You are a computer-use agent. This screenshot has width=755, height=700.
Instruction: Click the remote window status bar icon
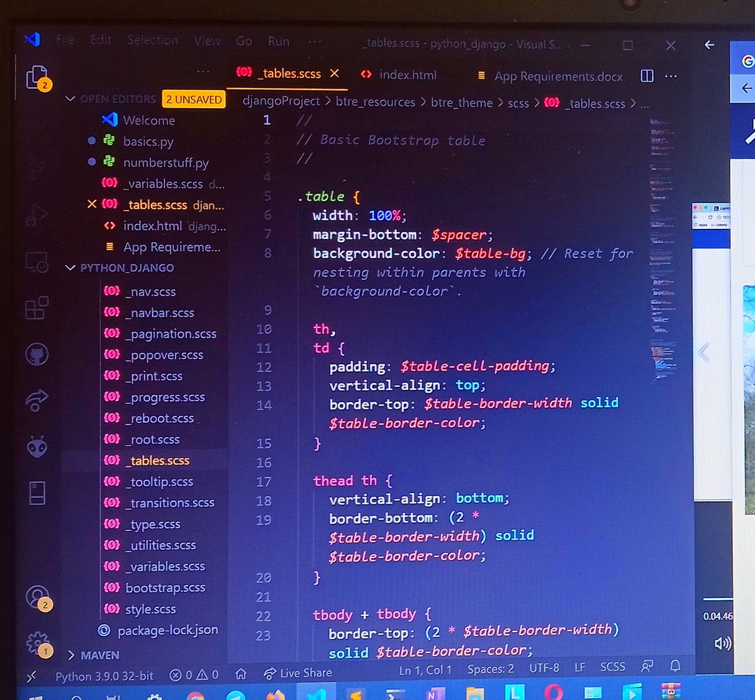[x=32, y=676]
